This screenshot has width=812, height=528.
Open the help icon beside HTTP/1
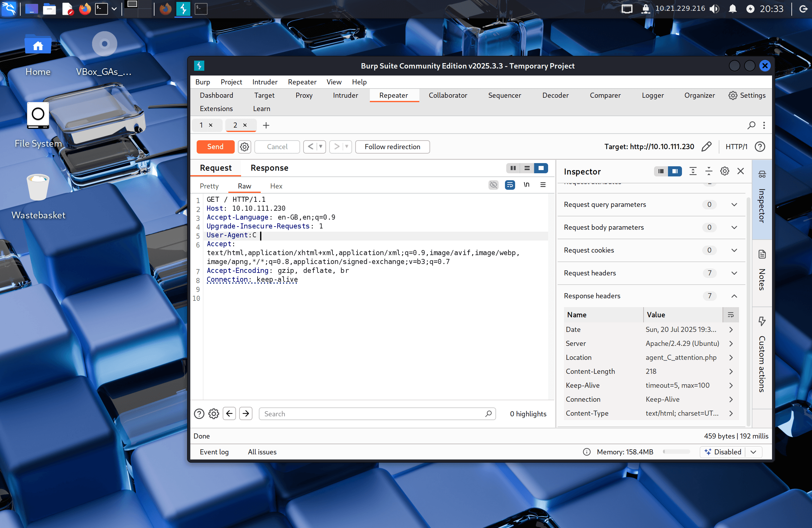pyautogui.click(x=760, y=147)
